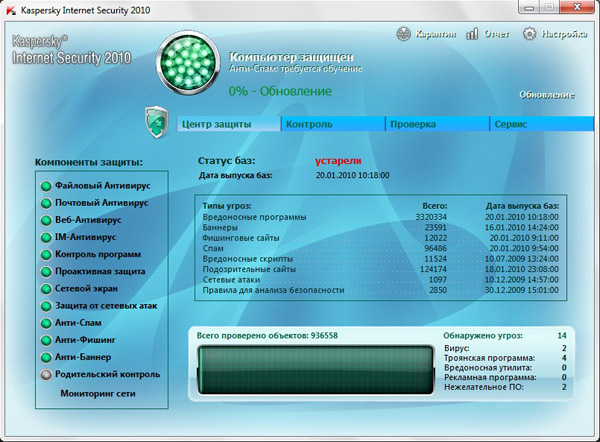
Task: Click the shield icon beside tabs
Action: click(157, 122)
